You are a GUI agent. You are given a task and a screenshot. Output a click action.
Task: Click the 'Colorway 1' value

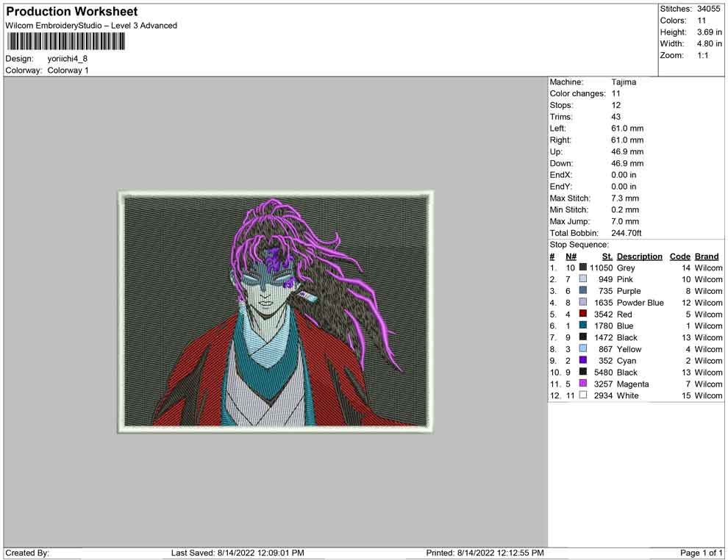68,71
